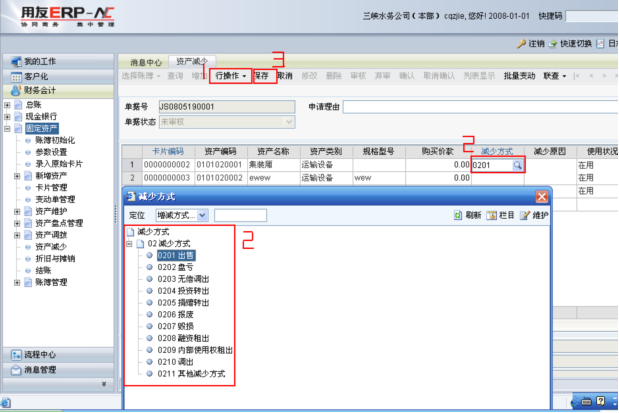Expand the 资产调拨 tree node
This screenshot has height=413, width=619.
17,235
